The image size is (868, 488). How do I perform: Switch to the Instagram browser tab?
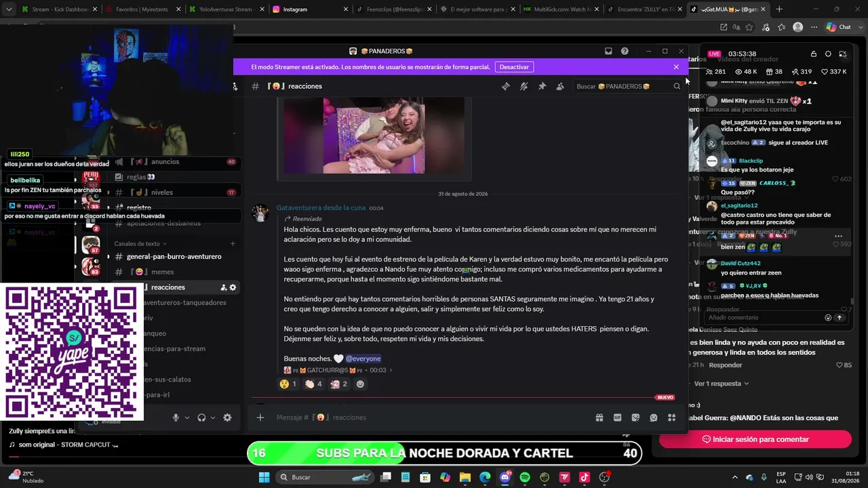pyautogui.click(x=310, y=9)
